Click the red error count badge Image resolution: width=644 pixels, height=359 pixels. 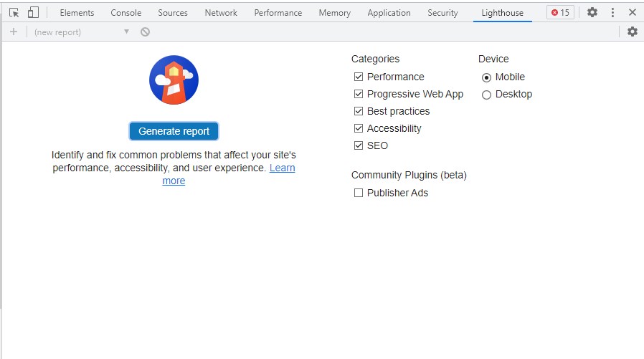560,12
